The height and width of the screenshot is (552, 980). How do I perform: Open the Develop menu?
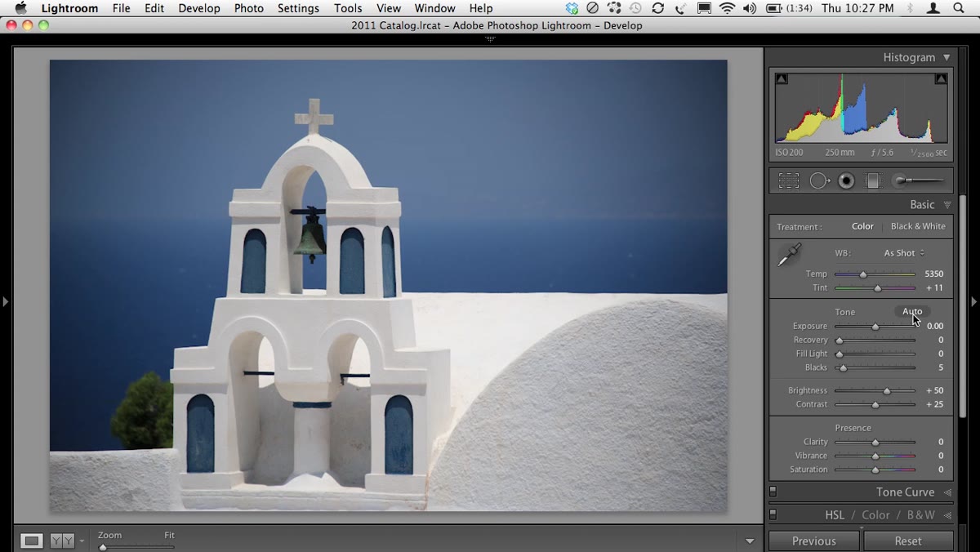[199, 8]
